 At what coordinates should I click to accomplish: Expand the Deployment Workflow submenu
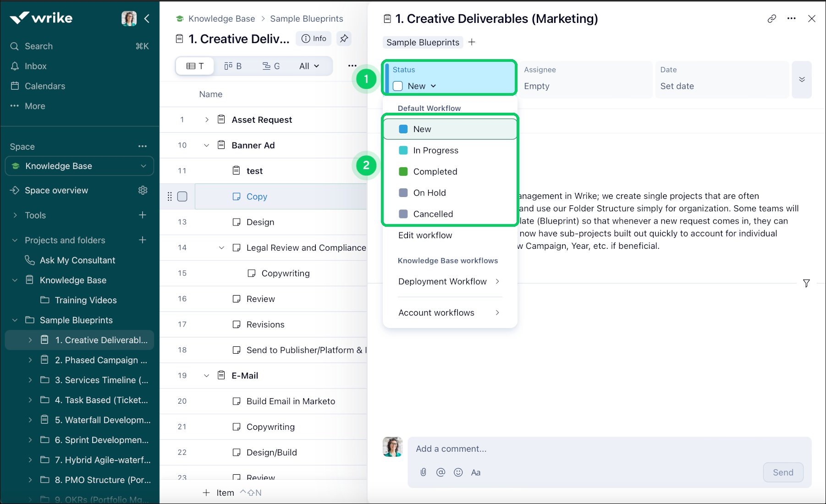(442, 281)
